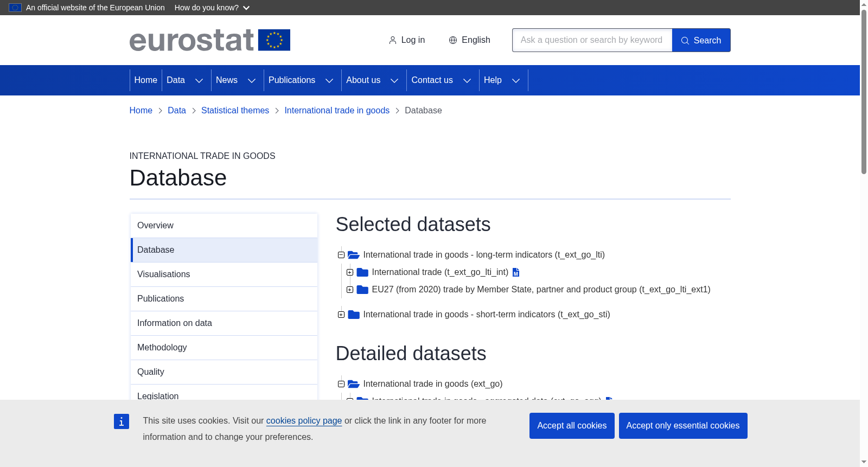Open Methodology in the side menu
Viewport: 868px width, 467px height.
click(x=224, y=348)
